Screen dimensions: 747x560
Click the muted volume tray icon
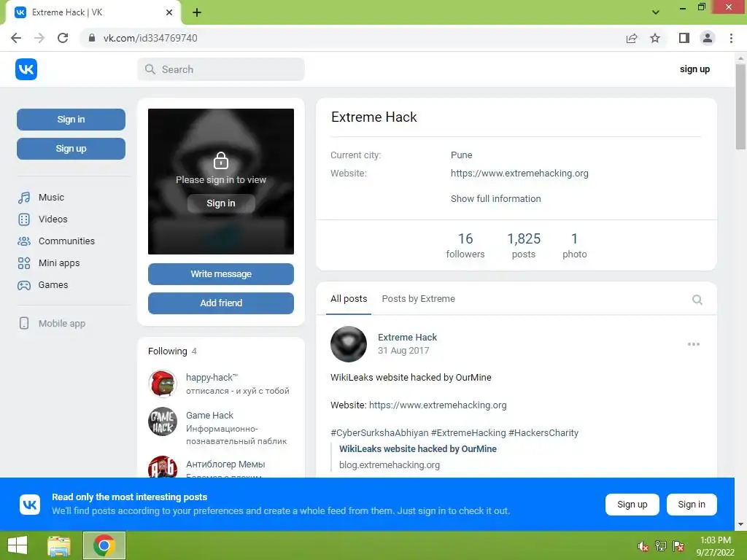[643, 546]
